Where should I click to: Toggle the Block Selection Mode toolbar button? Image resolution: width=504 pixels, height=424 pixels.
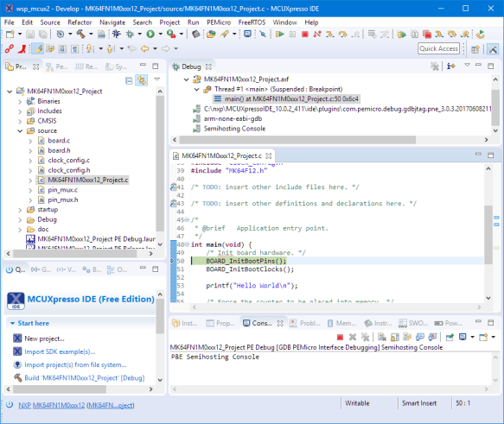coord(62,48)
